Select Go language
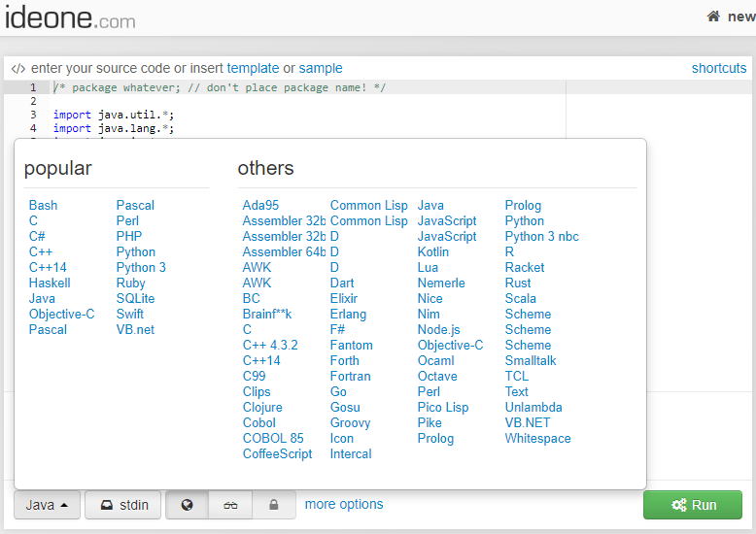 click(x=338, y=392)
